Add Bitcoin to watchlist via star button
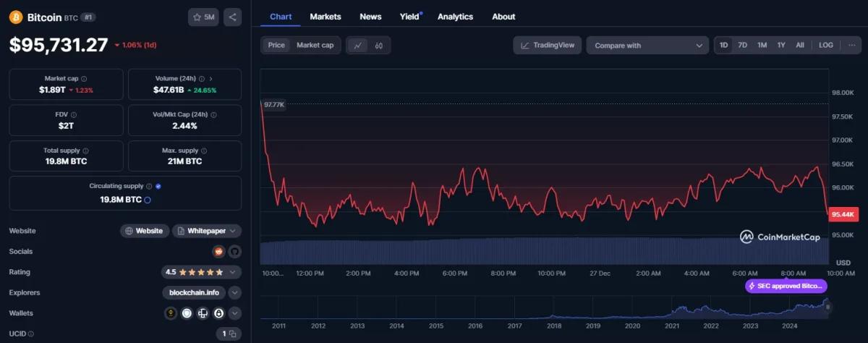The image size is (868, 343). 203,17
